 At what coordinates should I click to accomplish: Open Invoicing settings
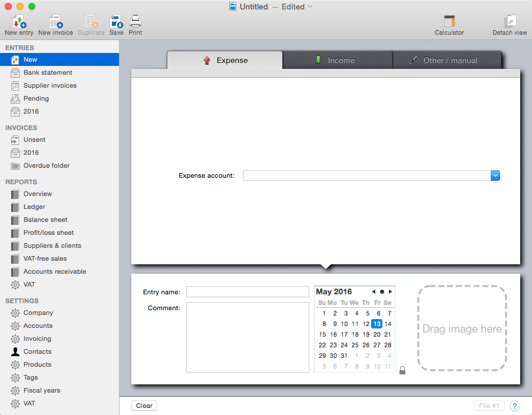click(x=60, y=338)
